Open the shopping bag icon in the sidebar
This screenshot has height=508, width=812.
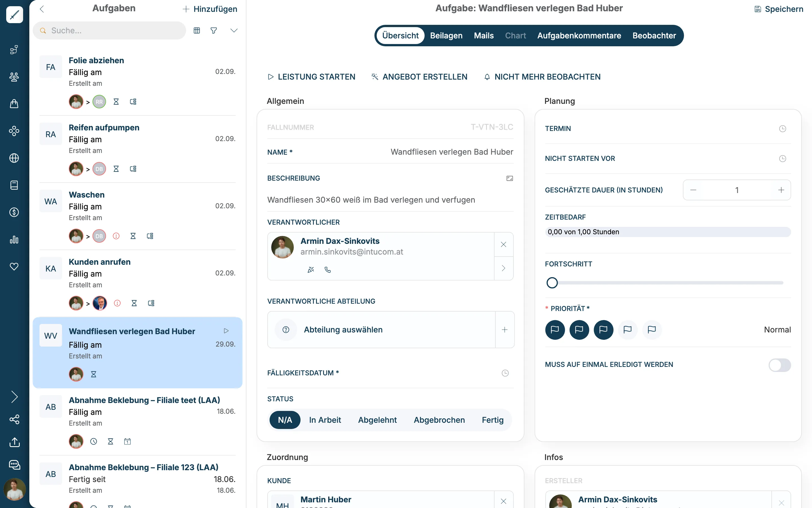click(14, 104)
